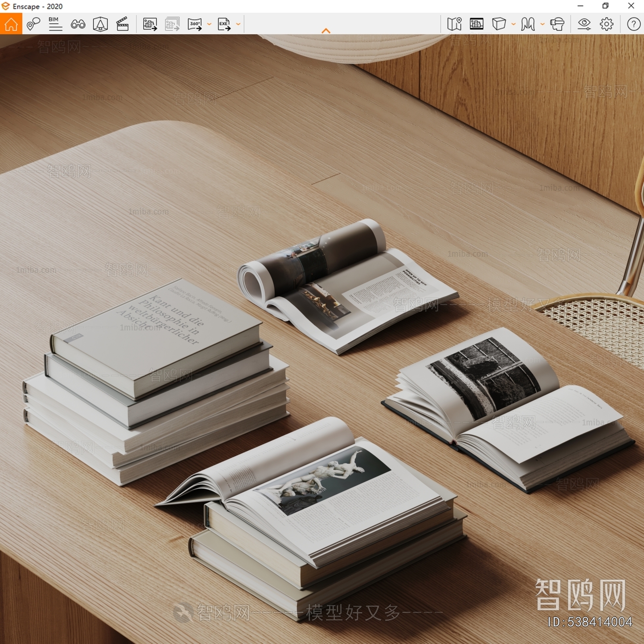Expand the cube view mode dropdown
644x644 pixels.
(514, 24)
